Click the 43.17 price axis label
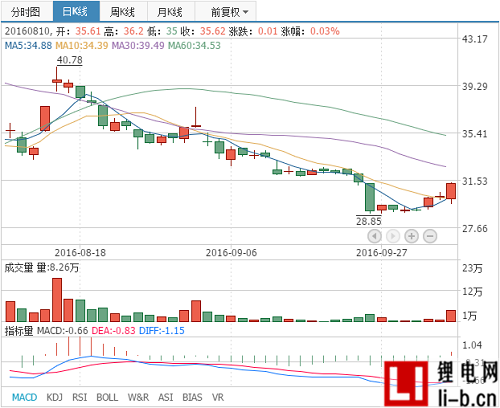The height and width of the screenshot is (408, 500). (474, 39)
